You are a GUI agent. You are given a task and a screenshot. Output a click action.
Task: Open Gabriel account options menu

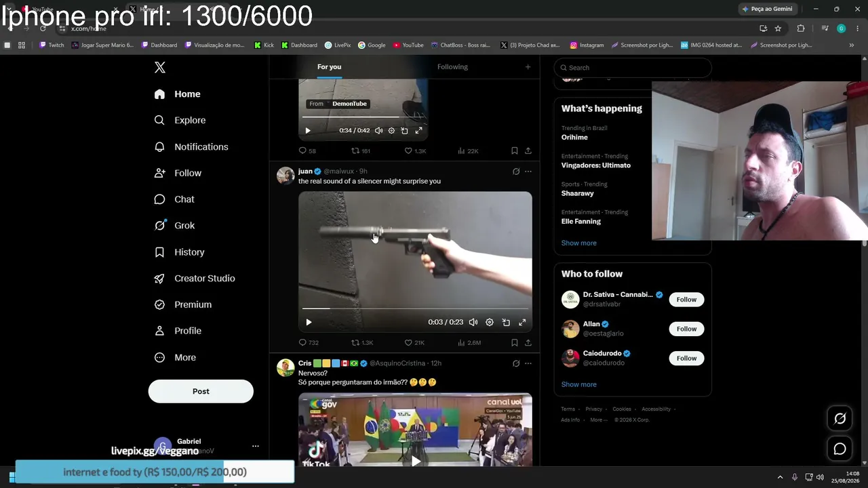[256, 446]
